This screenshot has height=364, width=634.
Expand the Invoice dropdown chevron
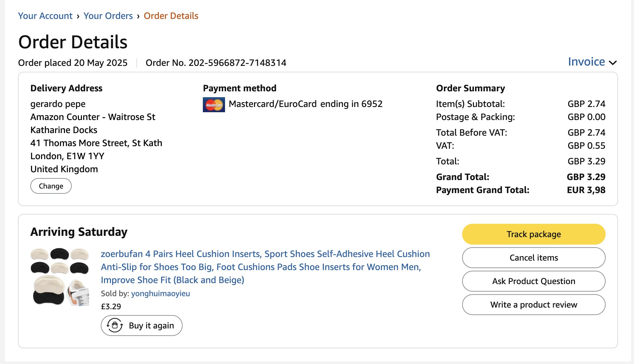[x=613, y=63]
